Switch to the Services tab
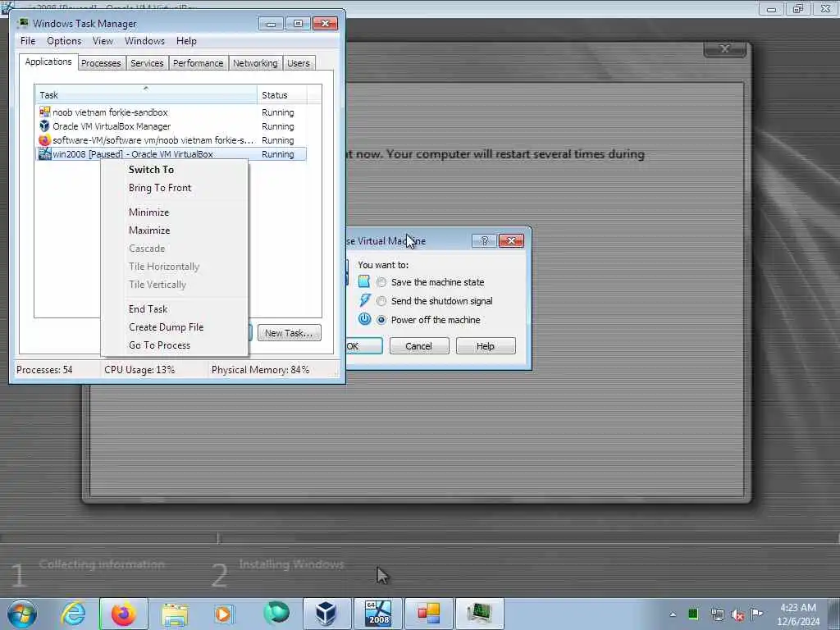Screen dimensions: 840x630 click(x=147, y=63)
